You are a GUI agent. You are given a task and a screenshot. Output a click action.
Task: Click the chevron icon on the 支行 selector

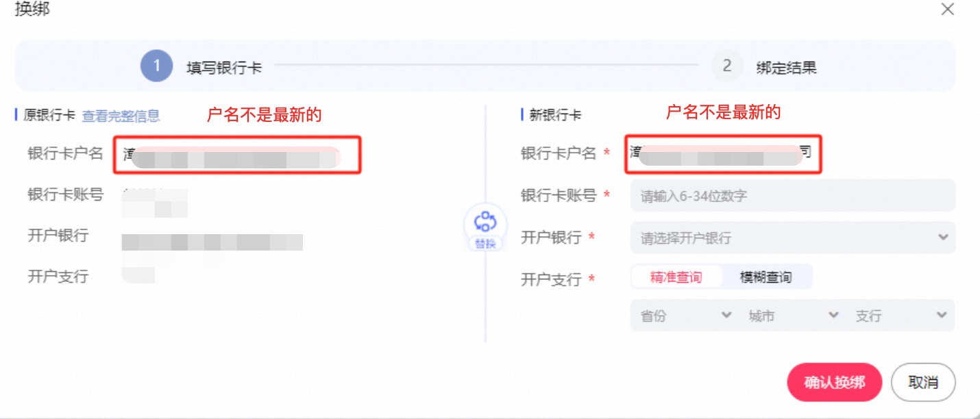[942, 315]
